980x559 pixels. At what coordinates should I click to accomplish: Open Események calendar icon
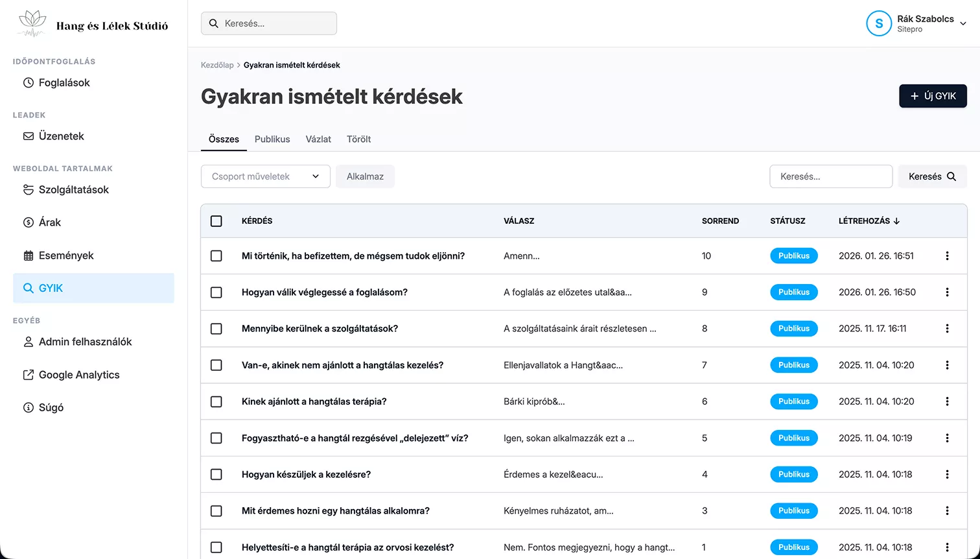29,256
